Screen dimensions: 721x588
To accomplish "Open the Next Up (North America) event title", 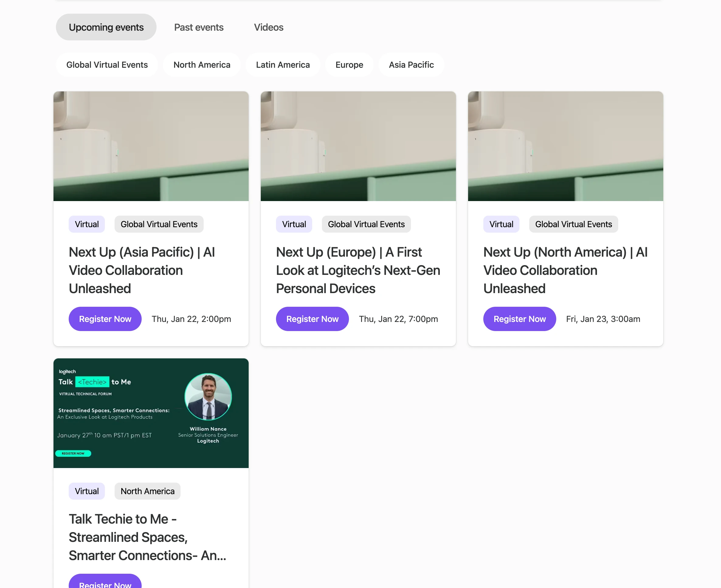I will point(565,270).
